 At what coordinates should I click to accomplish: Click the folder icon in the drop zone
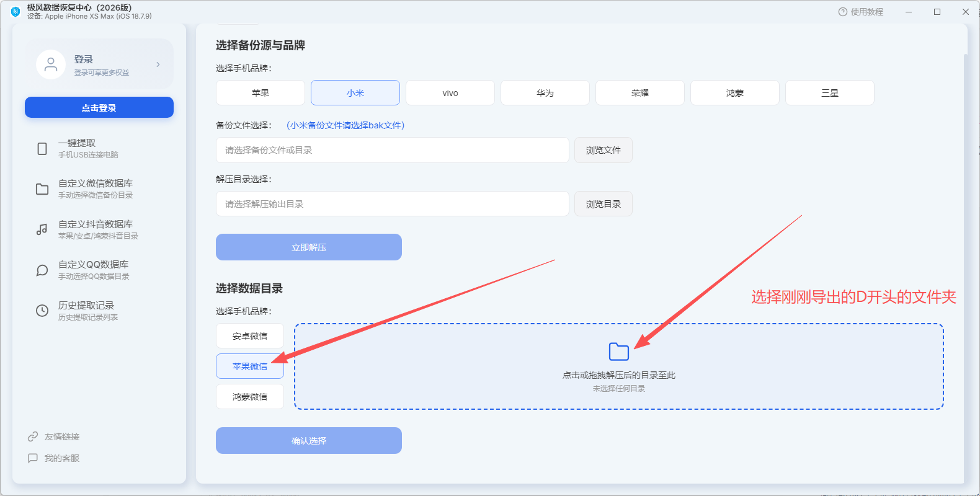(x=619, y=352)
